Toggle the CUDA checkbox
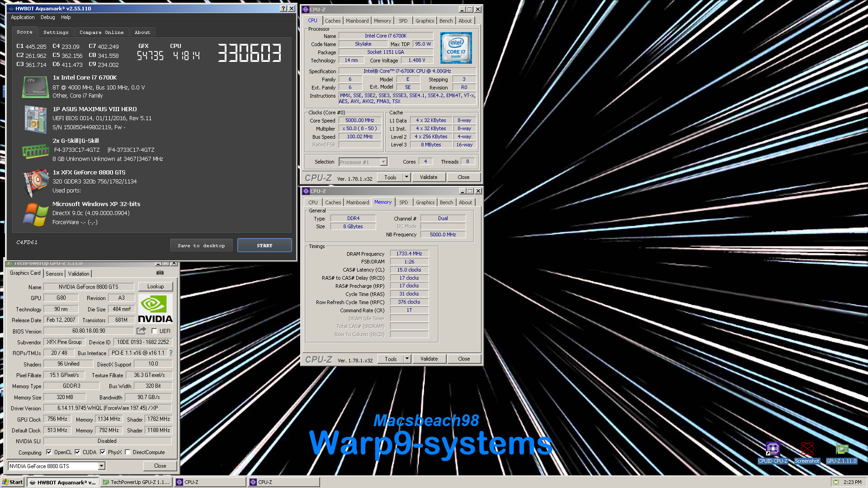868x488 pixels. coord(77,452)
